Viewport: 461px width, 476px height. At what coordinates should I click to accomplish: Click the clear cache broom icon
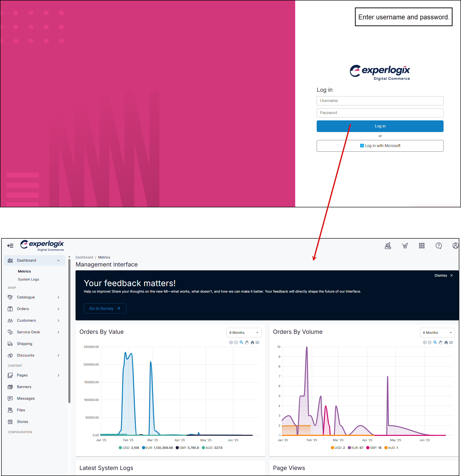[388, 246]
